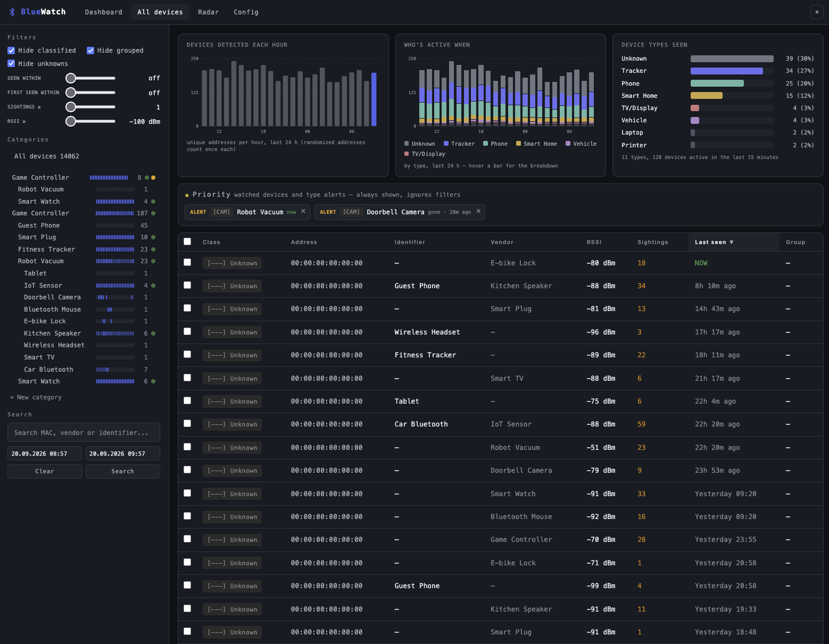The image size is (829, 644).
Task: Open the Radar tab
Action: (208, 12)
